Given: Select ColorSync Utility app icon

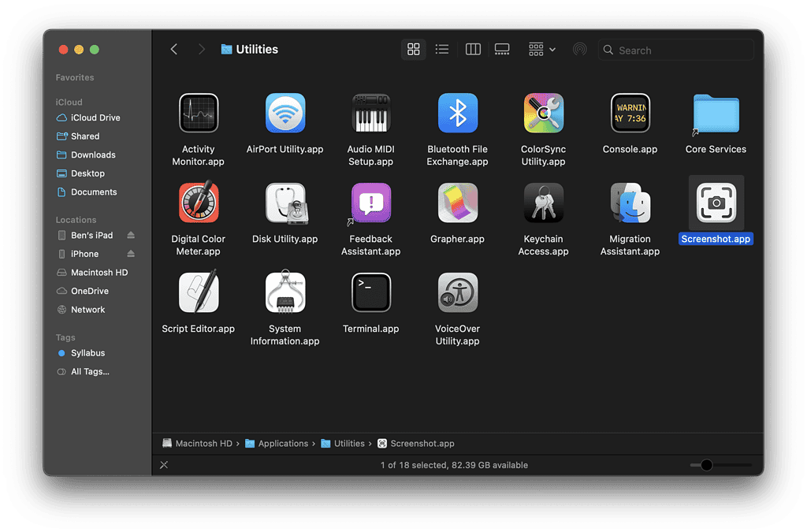Looking at the screenshot, I should 544,113.
